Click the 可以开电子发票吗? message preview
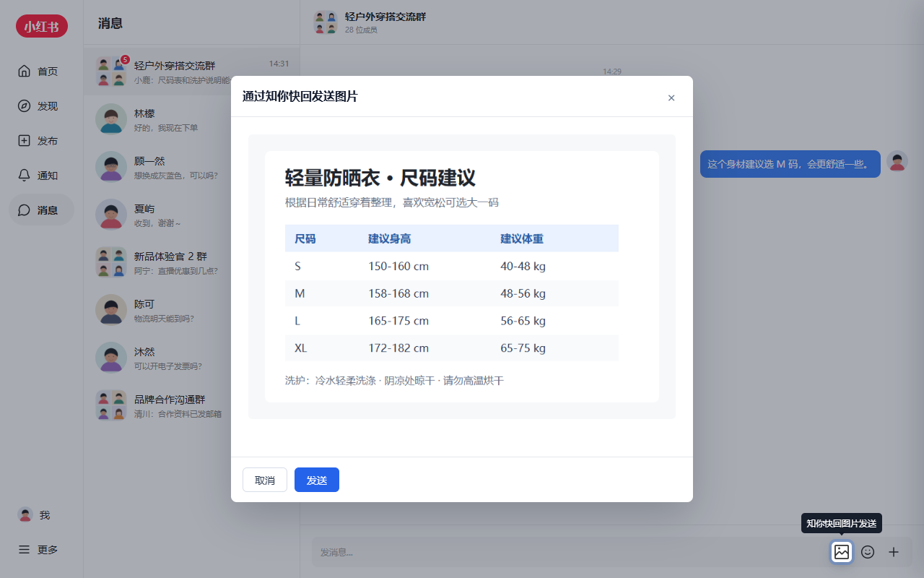This screenshot has width=924, height=578. point(167,366)
